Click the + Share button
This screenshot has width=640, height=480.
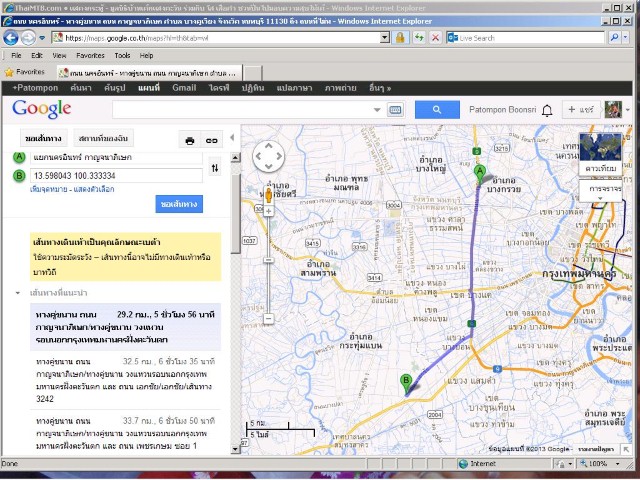580,110
